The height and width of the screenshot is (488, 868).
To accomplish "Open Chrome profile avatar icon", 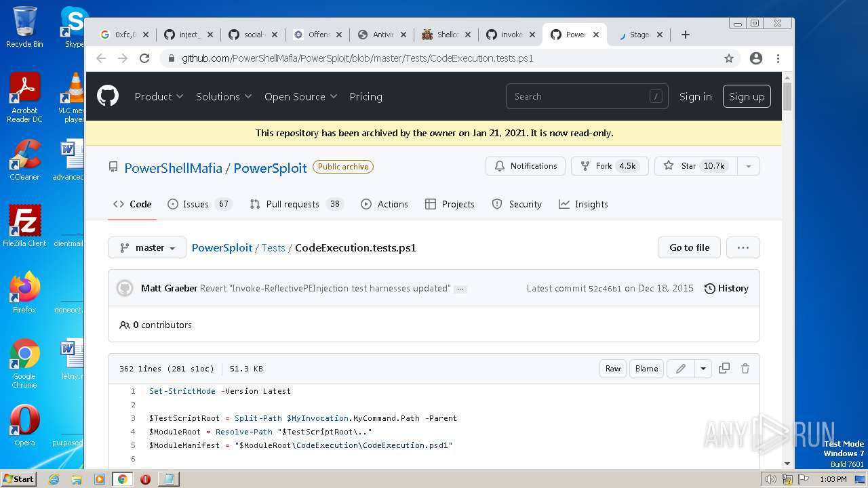I will point(756,58).
